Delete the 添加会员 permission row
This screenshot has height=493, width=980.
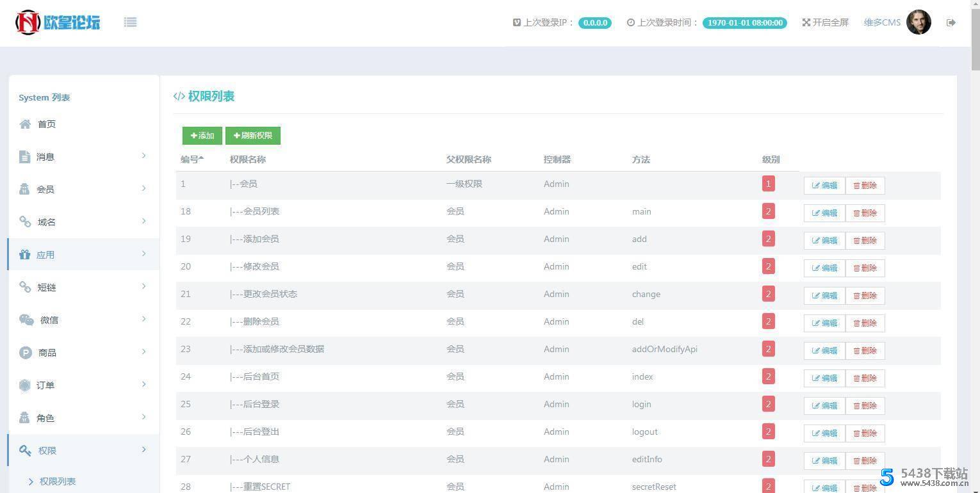click(865, 241)
